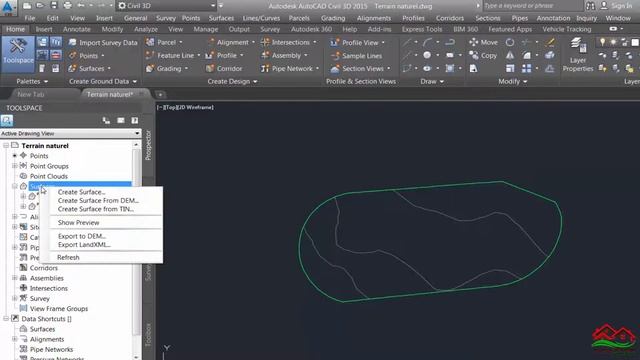This screenshot has height=360, width=640.
Task: Open Active Drawing View dropdown
Action: pos(70,133)
